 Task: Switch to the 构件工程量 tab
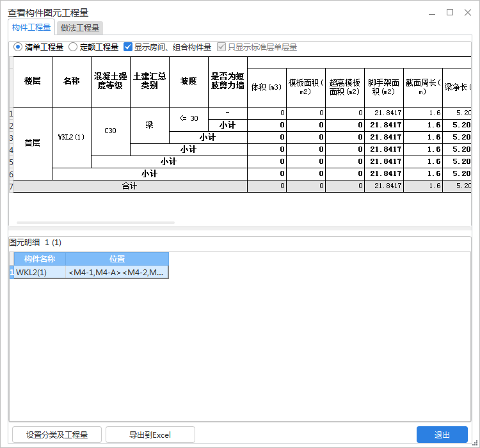coord(31,28)
